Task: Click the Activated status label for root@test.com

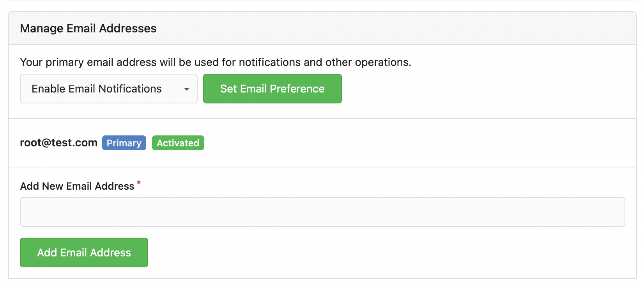Action: (178, 143)
